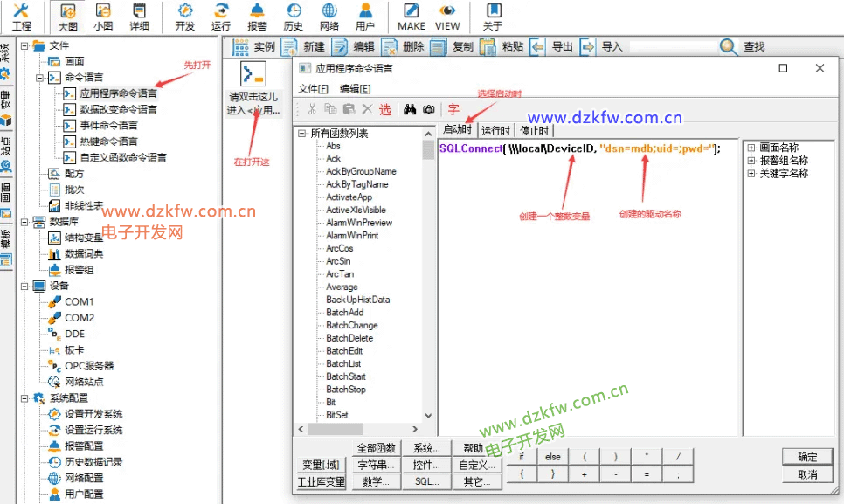Open the 编辑[E] menu
844x504 pixels.
pyautogui.click(x=355, y=89)
